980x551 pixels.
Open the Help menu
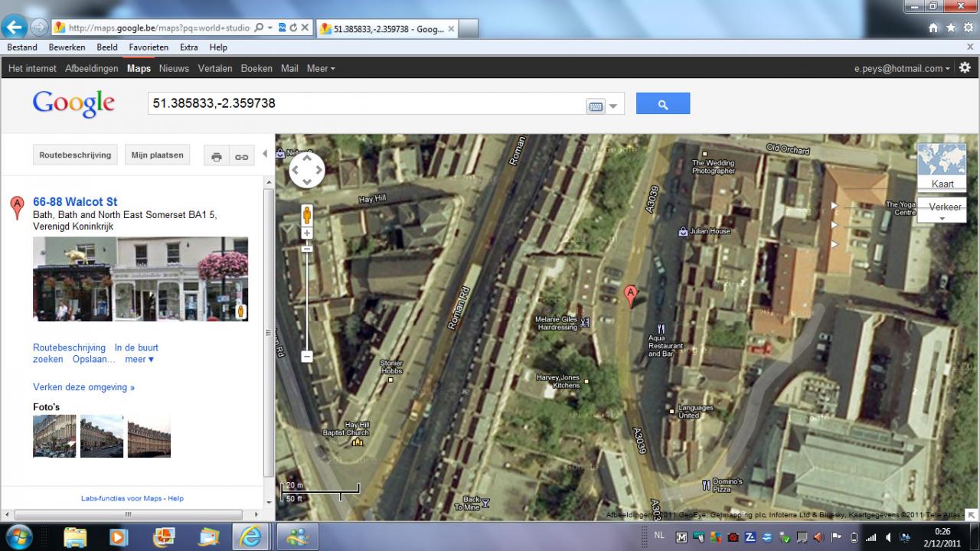pos(218,47)
